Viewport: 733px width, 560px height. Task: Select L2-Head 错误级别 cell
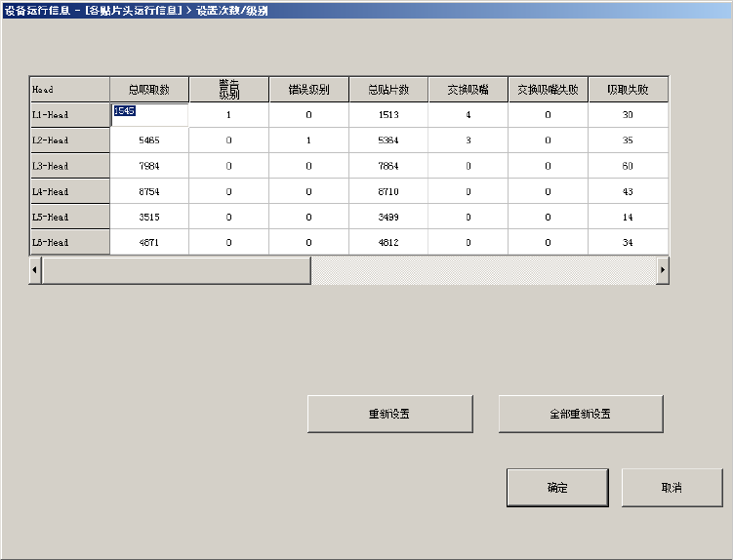(309, 140)
